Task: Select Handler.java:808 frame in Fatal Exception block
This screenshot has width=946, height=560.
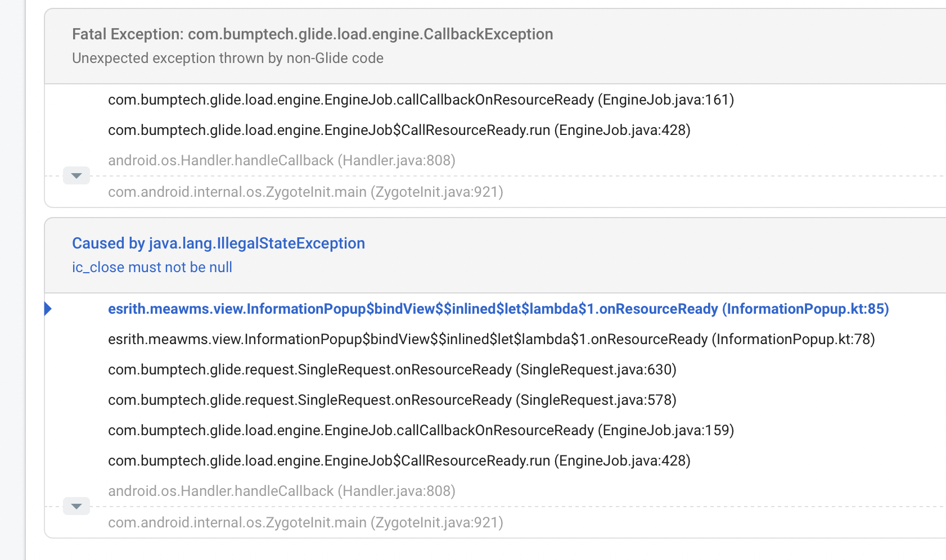Action: point(282,161)
